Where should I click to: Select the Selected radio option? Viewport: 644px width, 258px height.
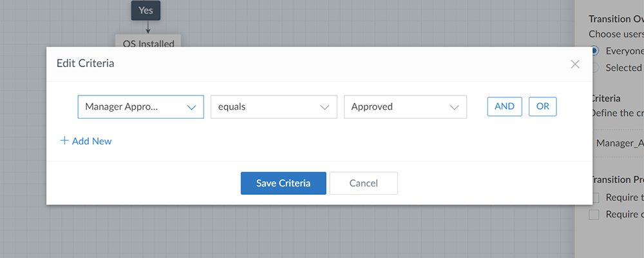594,68
